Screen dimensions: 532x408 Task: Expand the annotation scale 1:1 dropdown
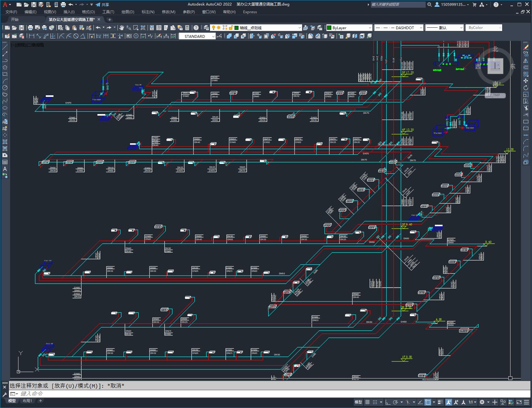472,402
